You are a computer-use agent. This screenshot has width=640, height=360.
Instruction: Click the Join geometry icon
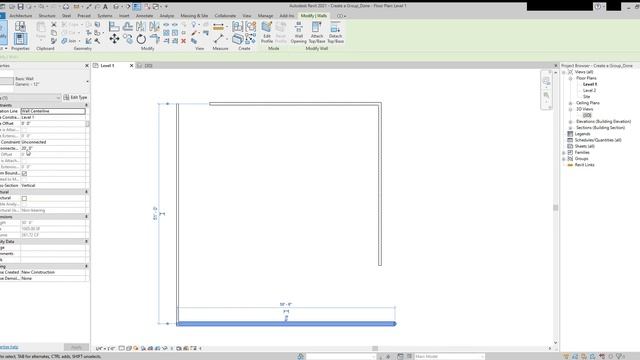pos(69,41)
